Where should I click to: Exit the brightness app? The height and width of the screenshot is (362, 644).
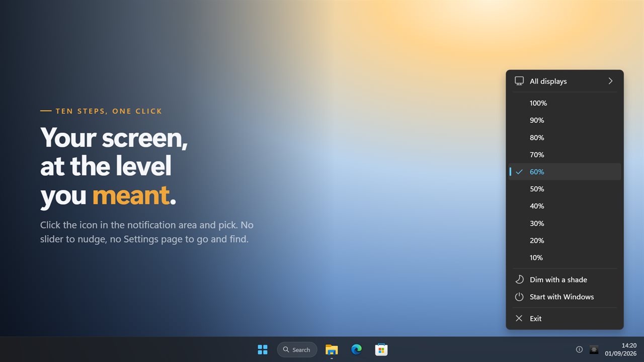click(565, 318)
